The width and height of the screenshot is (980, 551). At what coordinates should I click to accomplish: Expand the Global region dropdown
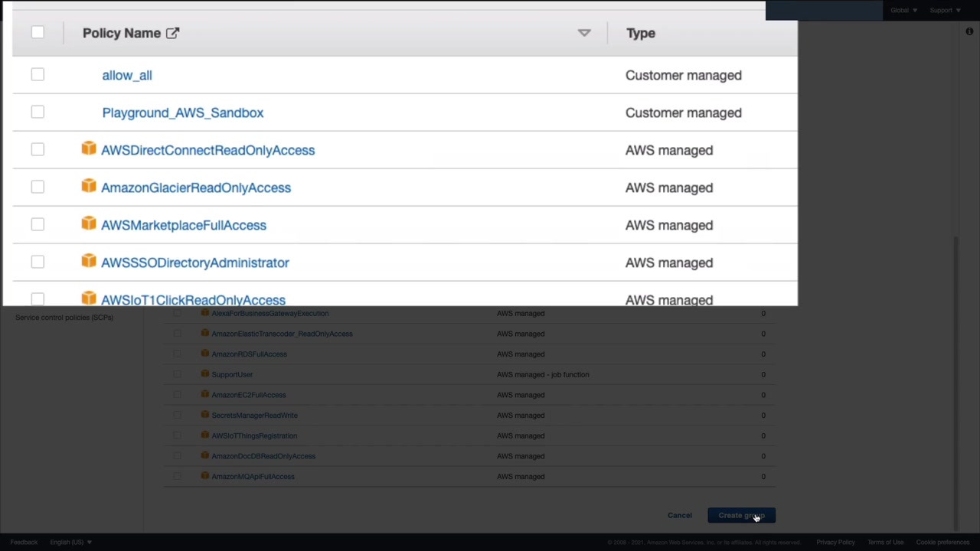[x=903, y=11]
